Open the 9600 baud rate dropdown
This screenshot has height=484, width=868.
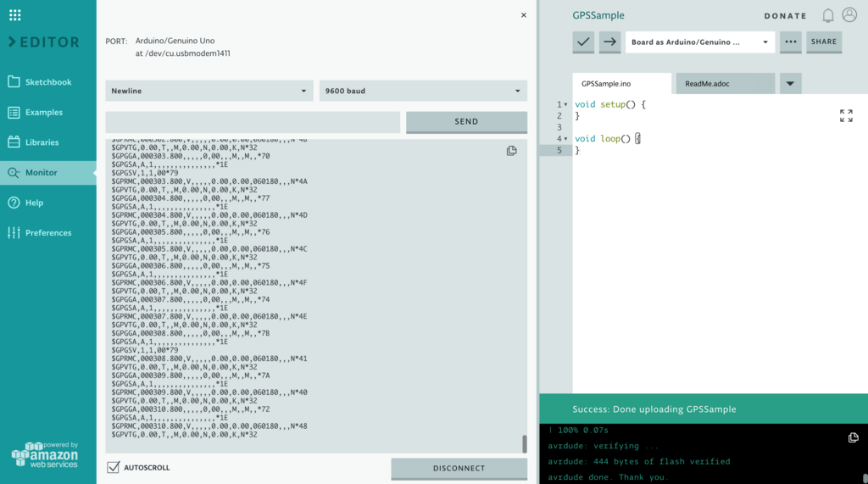click(423, 91)
